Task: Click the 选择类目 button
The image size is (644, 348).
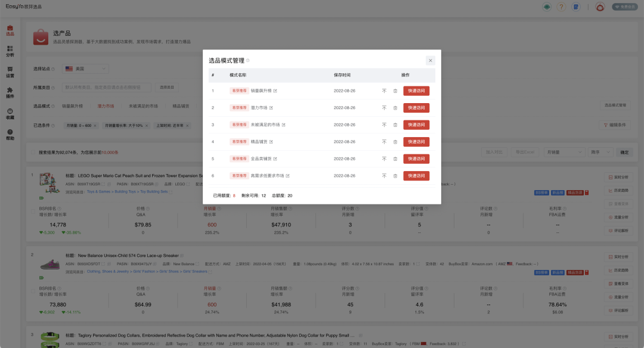Action: click(x=167, y=88)
